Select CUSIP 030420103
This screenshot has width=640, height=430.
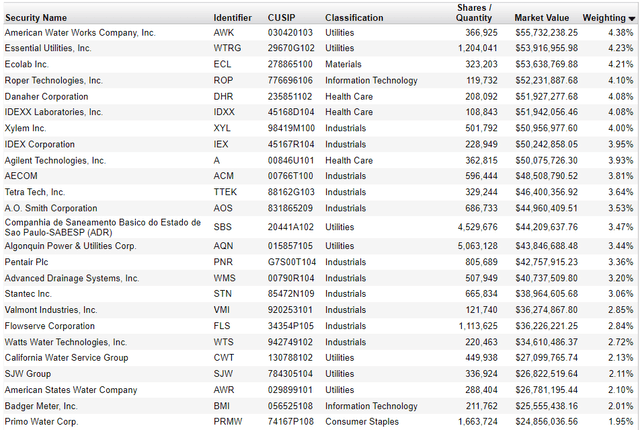click(290, 33)
